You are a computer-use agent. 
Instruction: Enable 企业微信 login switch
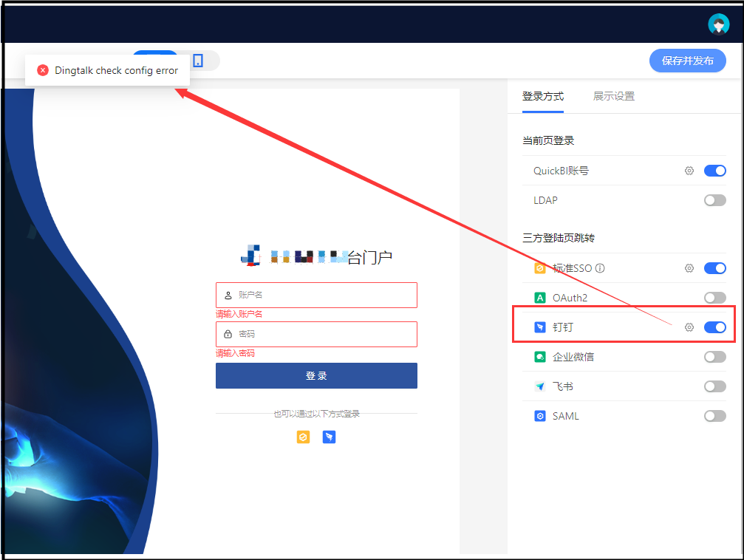[x=714, y=357]
